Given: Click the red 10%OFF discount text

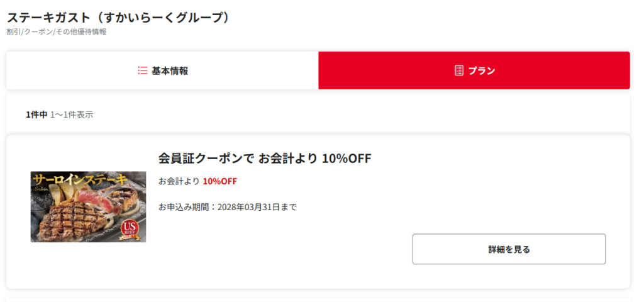Looking at the screenshot, I should (219, 181).
